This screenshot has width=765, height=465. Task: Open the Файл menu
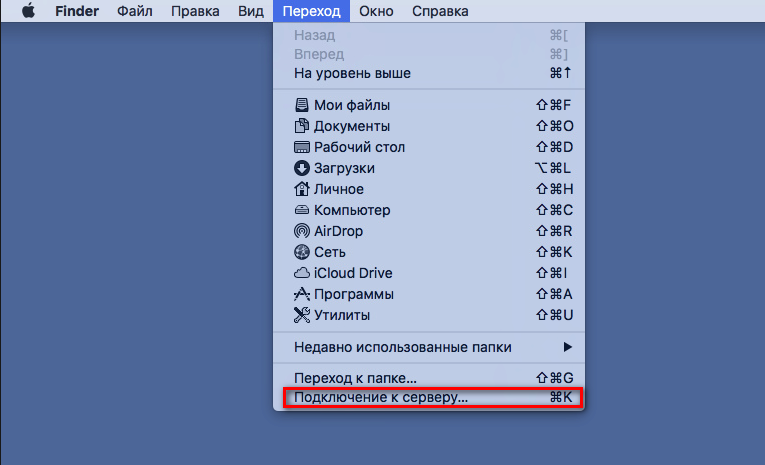click(134, 11)
